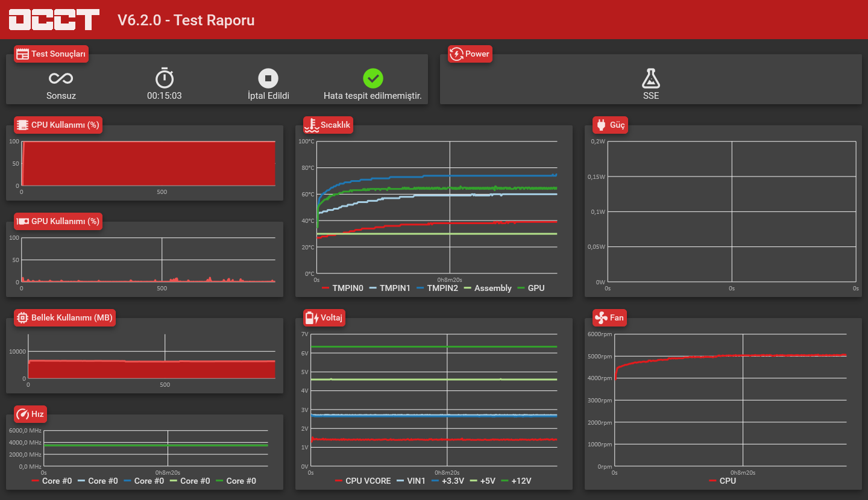
Task: Click the 7V axis label in Voltaj
Action: point(304,334)
